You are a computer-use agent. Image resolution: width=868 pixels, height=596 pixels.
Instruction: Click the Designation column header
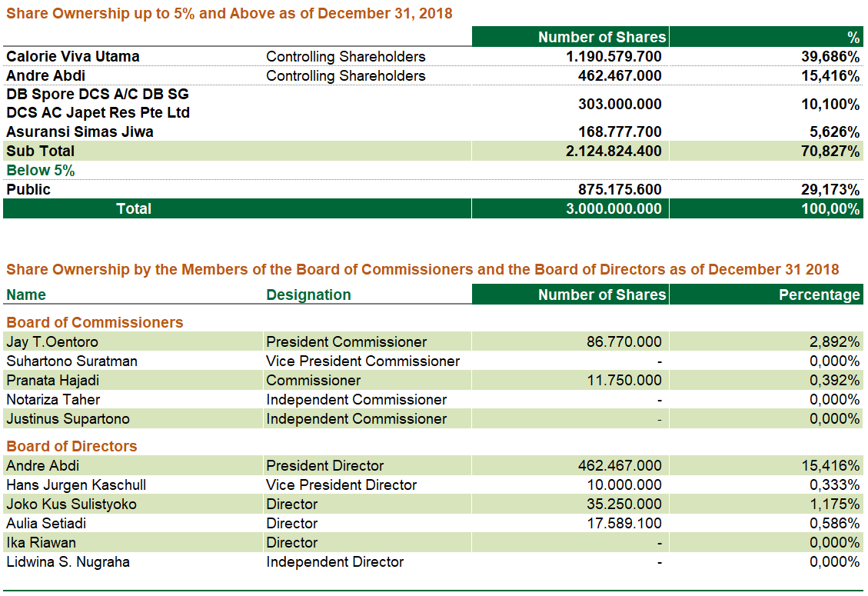coord(308,295)
